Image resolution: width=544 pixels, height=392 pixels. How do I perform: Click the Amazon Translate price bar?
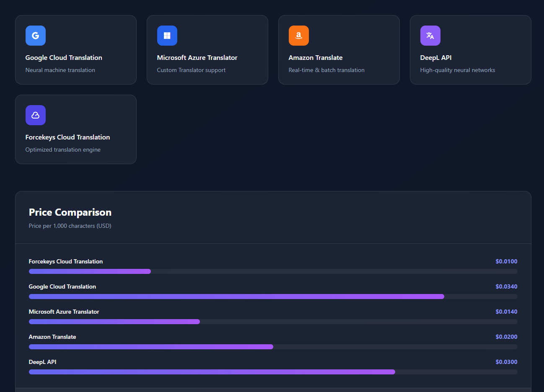coord(273,347)
